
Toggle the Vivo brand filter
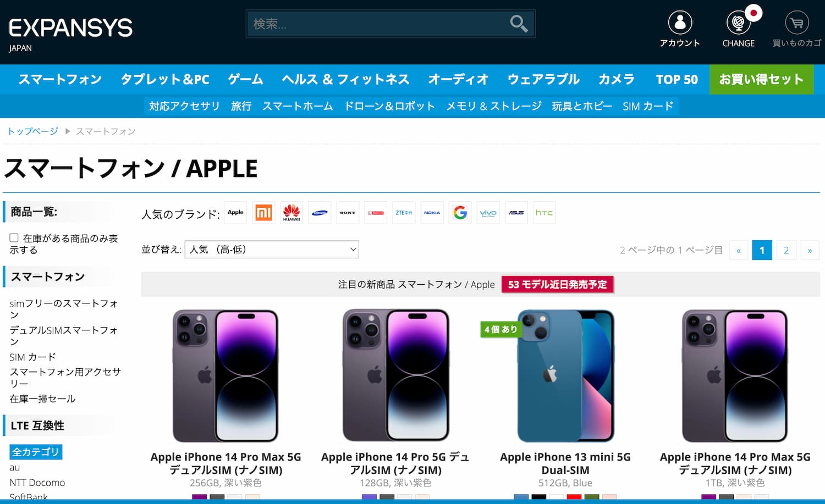(488, 213)
